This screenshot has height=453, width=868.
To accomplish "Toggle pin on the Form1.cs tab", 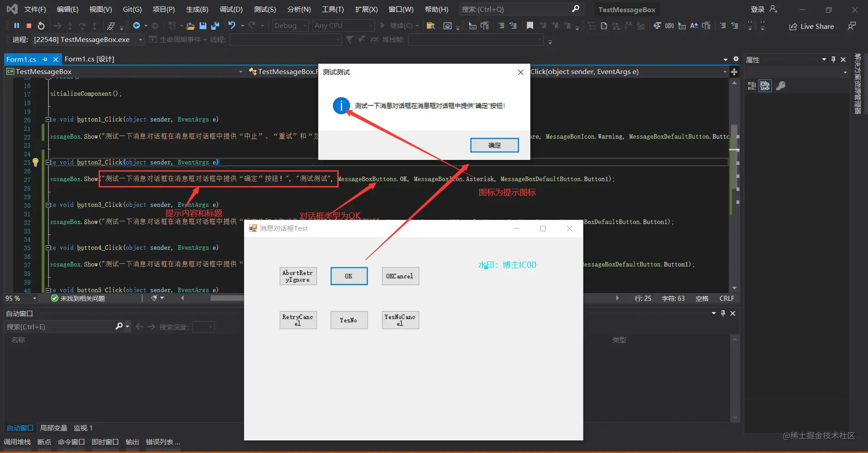I will (45, 59).
